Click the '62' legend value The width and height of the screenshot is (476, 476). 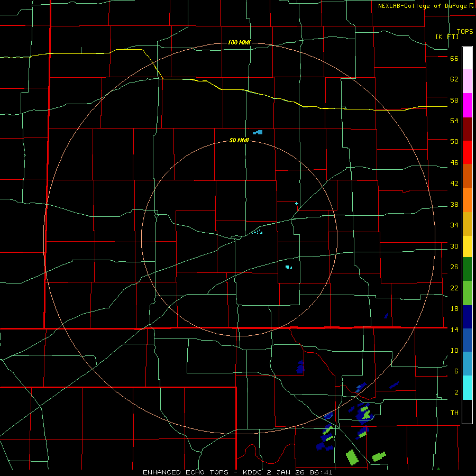(x=454, y=79)
